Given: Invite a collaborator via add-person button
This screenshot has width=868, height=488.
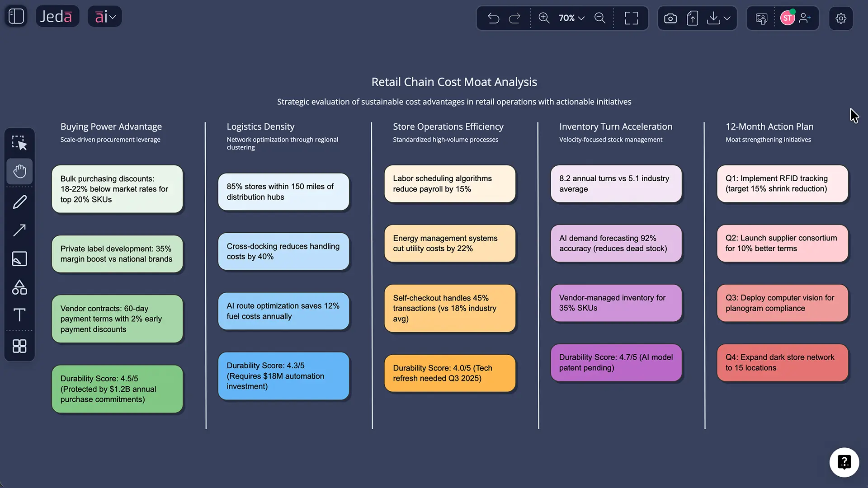Looking at the screenshot, I should [x=806, y=18].
